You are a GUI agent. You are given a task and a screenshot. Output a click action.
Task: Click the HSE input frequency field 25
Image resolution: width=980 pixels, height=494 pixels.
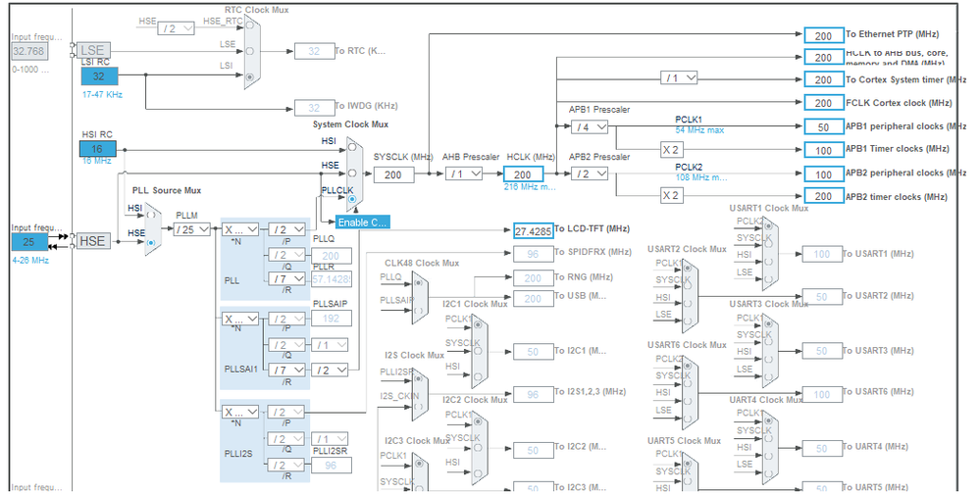click(x=28, y=242)
